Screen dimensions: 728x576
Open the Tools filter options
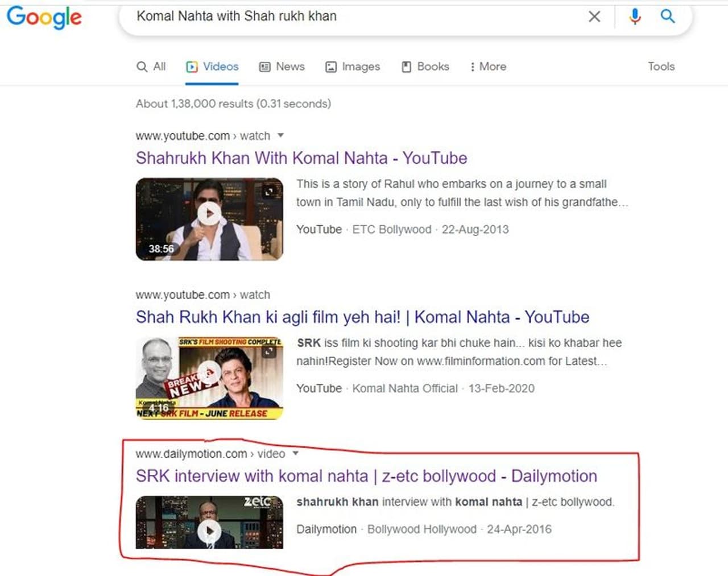pyautogui.click(x=661, y=67)
